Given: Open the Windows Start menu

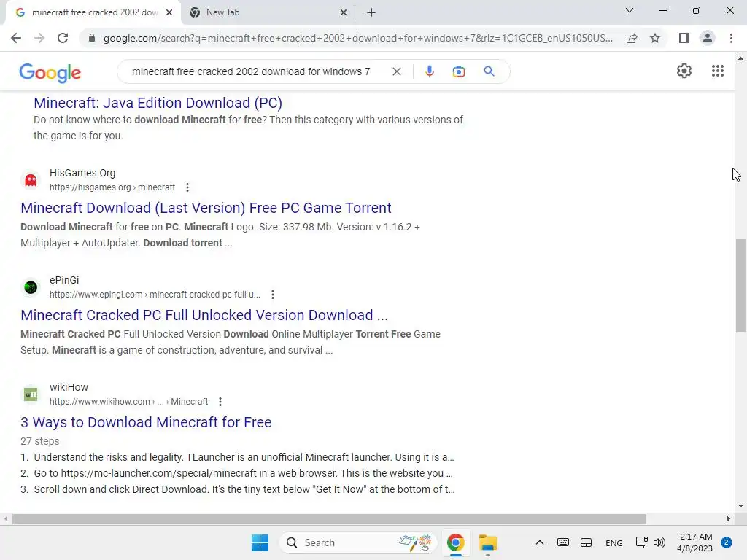Looking at the screenshot, I should (260, 542).
